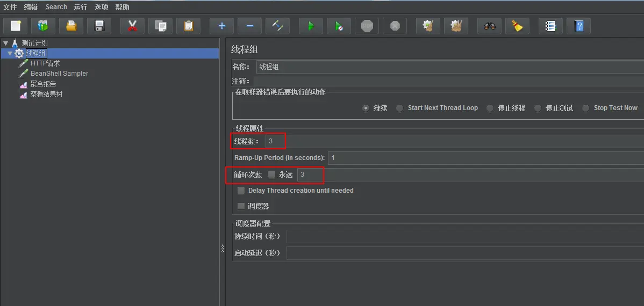Click the Clear results broom icon
Viewport: 644px width, 306px height.
point(428,26)
